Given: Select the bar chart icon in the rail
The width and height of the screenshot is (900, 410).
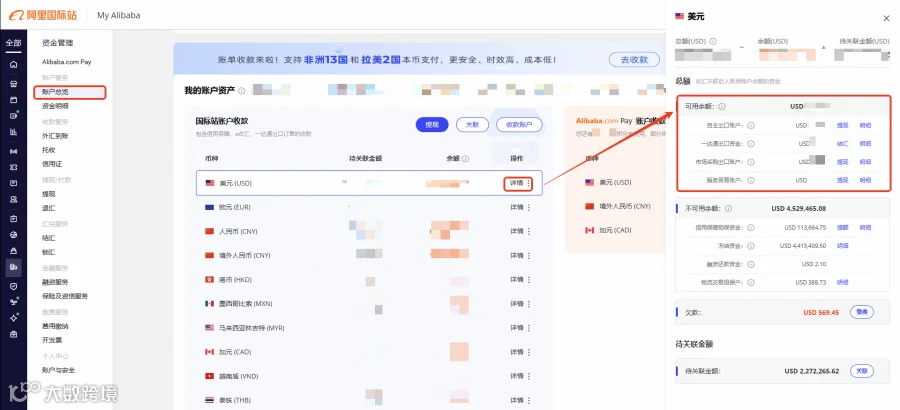Looking at the screenshot, I should point(13,131).
